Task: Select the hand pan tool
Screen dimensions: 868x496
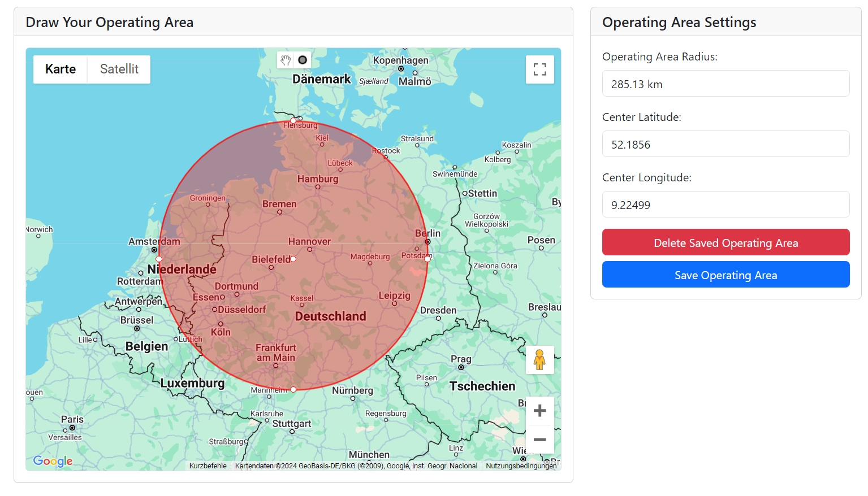Action: [x=285, y=60]
